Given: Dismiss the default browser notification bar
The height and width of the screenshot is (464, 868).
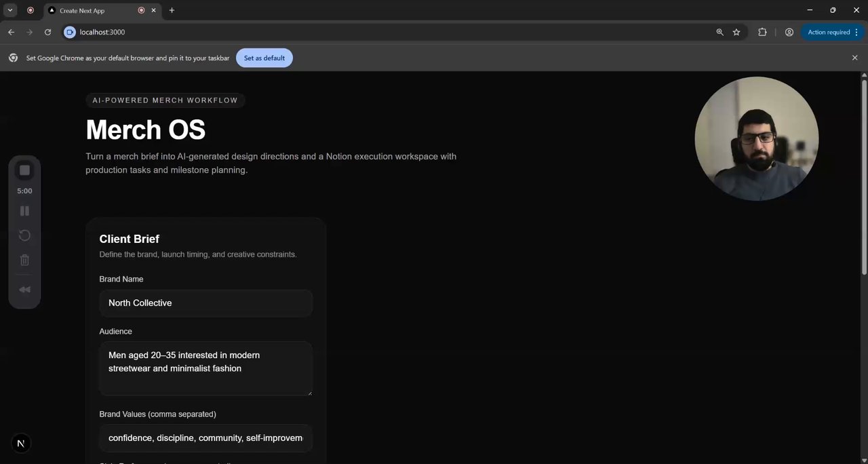Looking at the screenshot, I should point(855,58).
